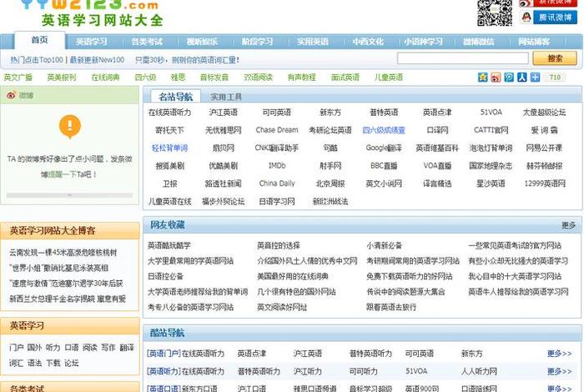584x392 pixels.
Task: Open 英语学习 navigation menu
Action: pos(91,42)
